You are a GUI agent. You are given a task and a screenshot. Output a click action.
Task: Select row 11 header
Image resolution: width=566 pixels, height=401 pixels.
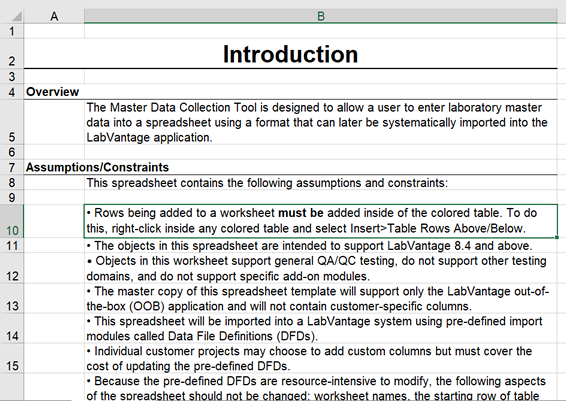click(x=12, y=245)
